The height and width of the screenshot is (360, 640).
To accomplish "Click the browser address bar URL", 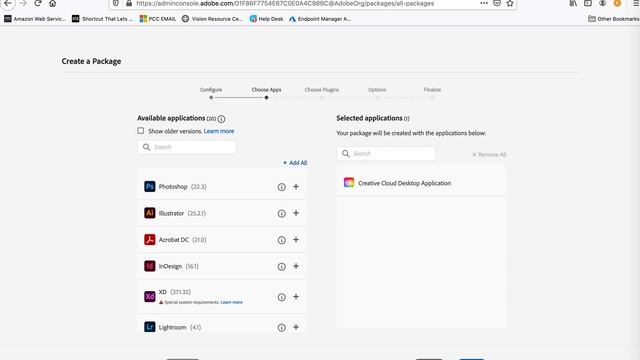I will pyautogui.click(x=285, y=3).
